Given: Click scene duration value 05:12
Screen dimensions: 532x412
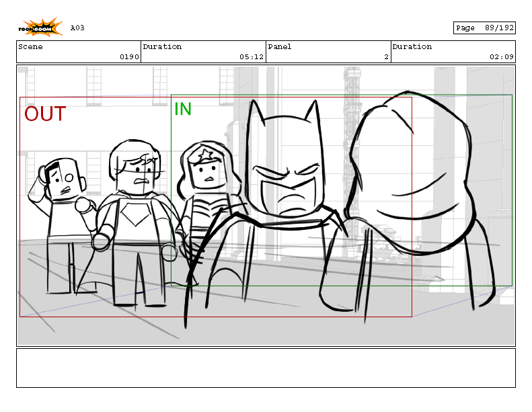Looking at the screenshot, I should [252, 57].
